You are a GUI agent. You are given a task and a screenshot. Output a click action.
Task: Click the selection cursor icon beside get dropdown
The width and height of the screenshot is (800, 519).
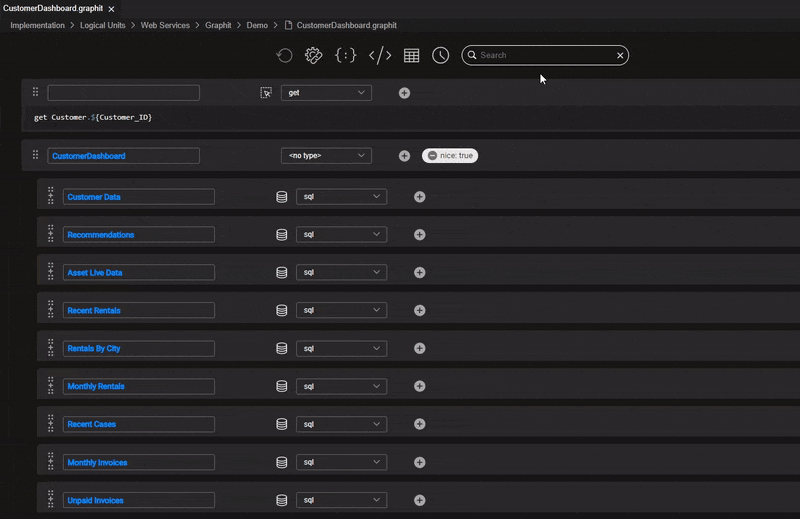click(266, 93)
